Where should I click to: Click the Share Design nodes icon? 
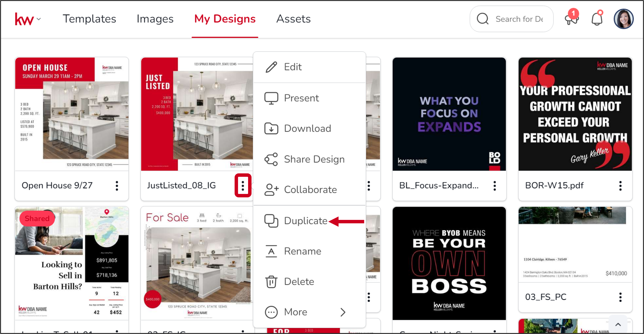[271, 159]
